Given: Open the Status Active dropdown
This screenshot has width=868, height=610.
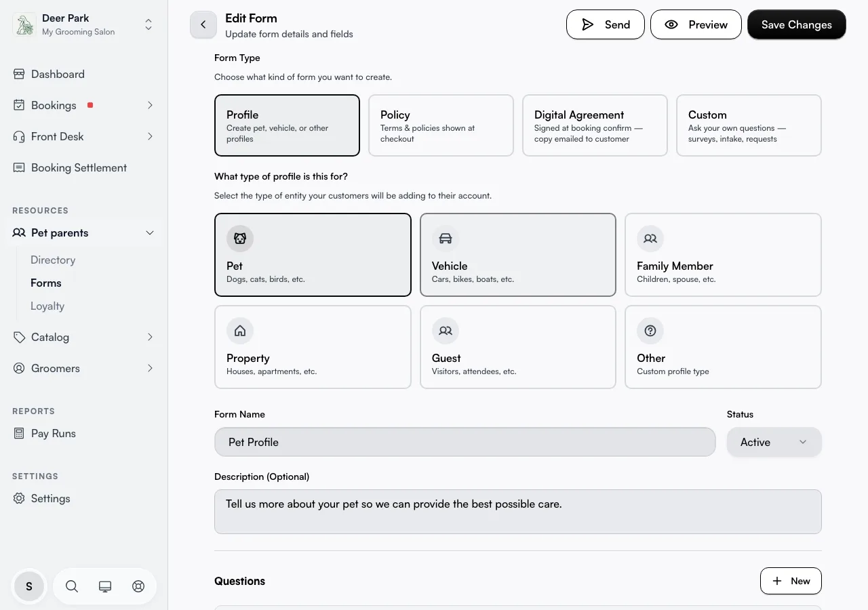Looking at the screenshot, I should point(774,442).
